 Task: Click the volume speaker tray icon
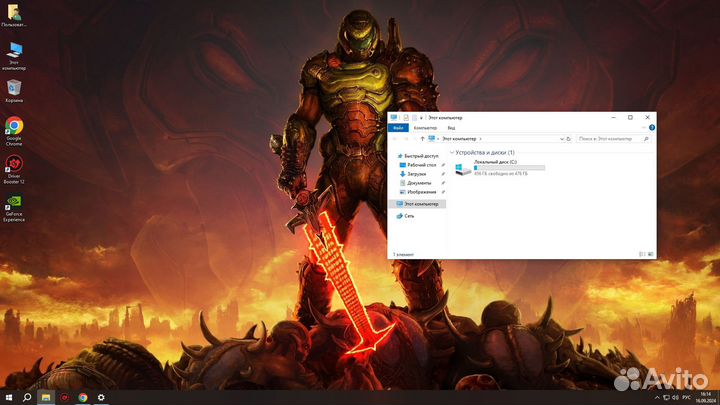(x=675, y=398)
